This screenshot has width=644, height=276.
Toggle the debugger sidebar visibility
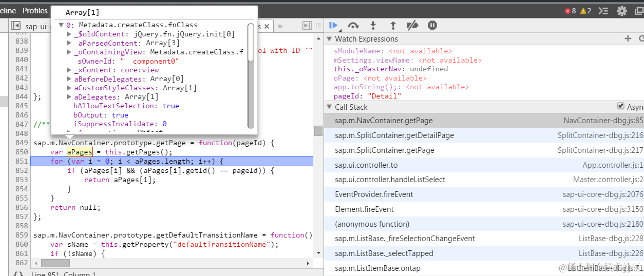click(x=307, y=25)
